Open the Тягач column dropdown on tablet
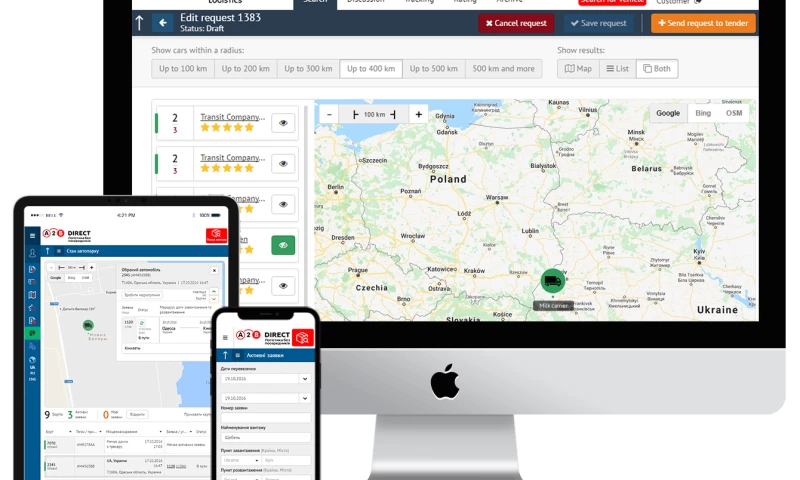Viewport: 800px width, 480px height. pos(101,432)
